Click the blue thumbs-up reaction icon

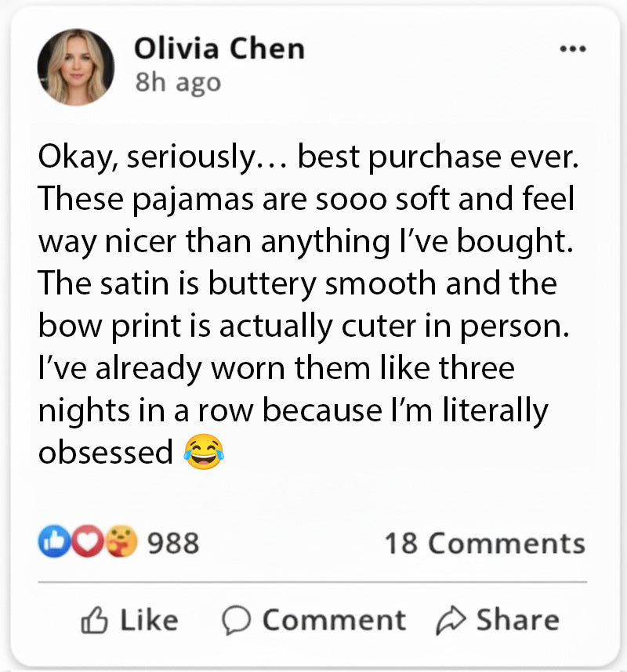(x=51, y=541)
